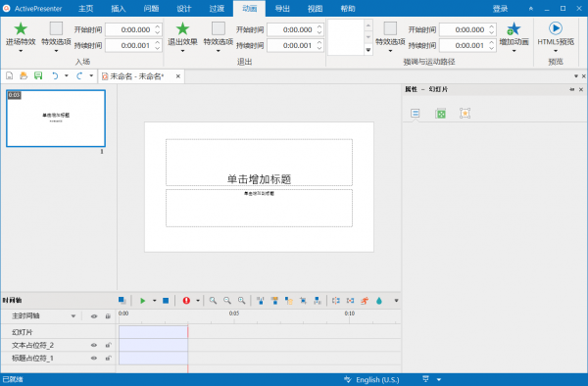Click the 登录 sign-in link
The height and width of the screenshot is (386, 588).
[x=500, y=9]
